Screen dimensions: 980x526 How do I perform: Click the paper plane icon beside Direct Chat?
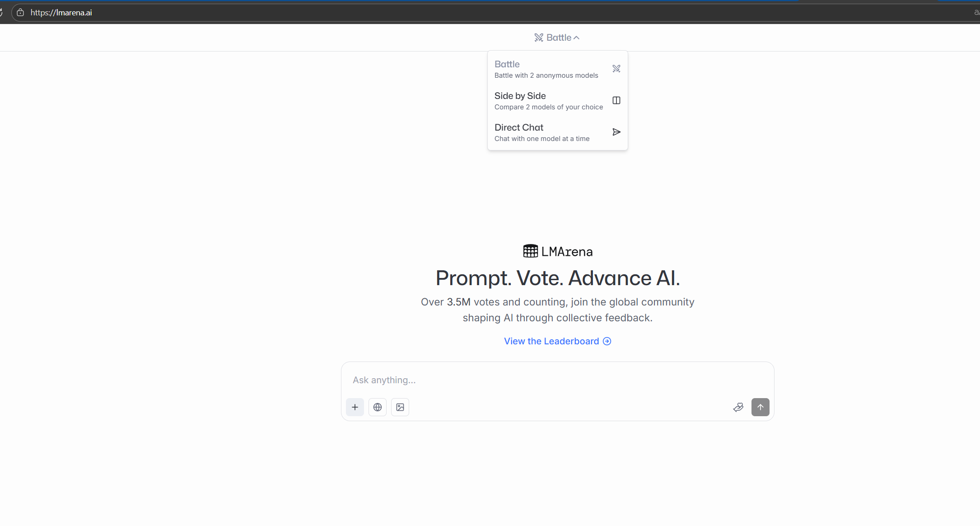point(616,132)
